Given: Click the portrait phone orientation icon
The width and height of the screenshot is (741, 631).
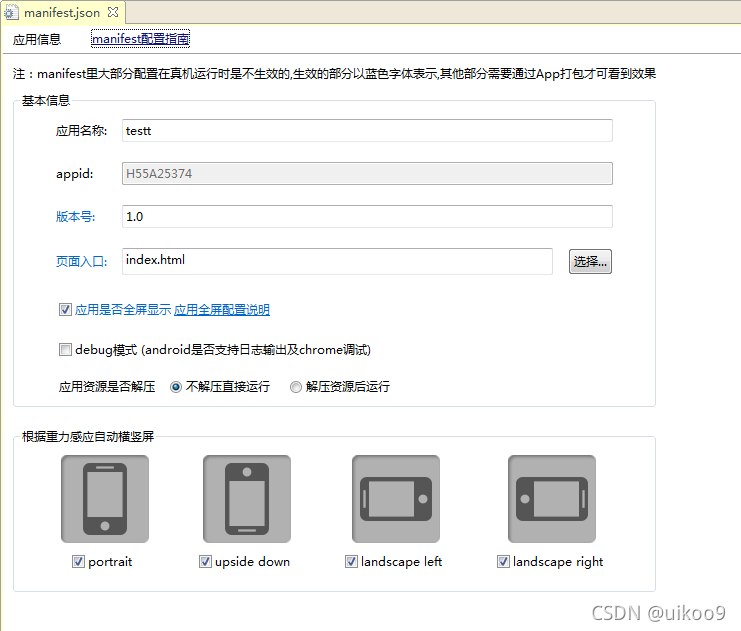Looking at the screenshot, I should 105,499.
